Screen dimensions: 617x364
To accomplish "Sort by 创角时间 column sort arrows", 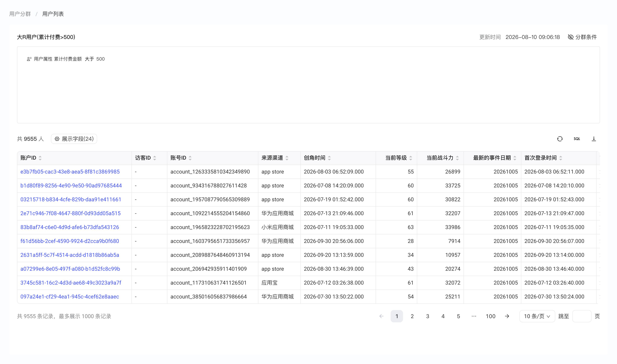I will click(329, 158).
